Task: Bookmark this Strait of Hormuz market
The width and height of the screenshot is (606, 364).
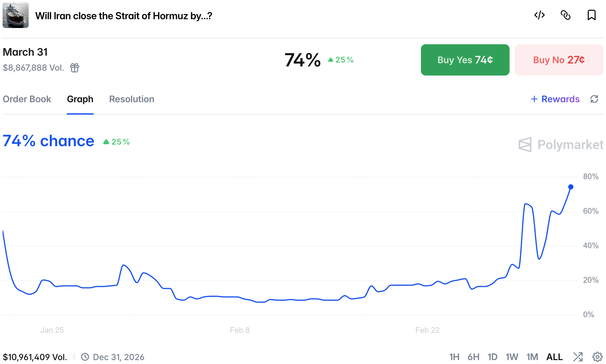Action: [591, 15]
